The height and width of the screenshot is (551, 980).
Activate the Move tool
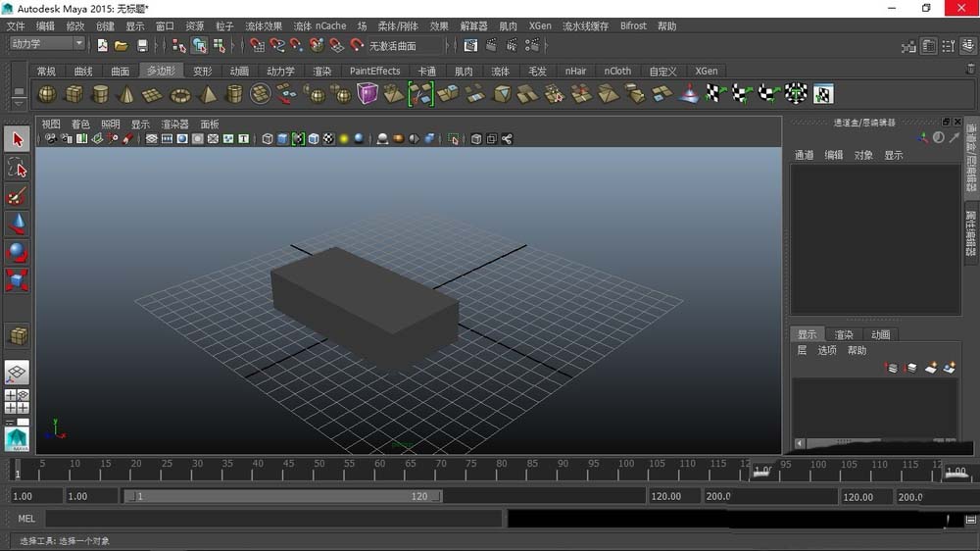tap(17, 224)
